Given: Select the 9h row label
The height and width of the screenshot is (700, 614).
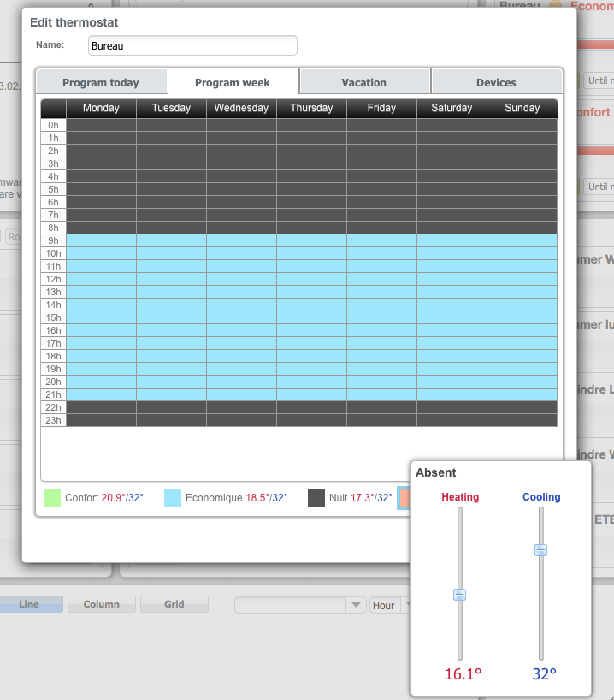Looking at the screenshot, I should (53, 240).
